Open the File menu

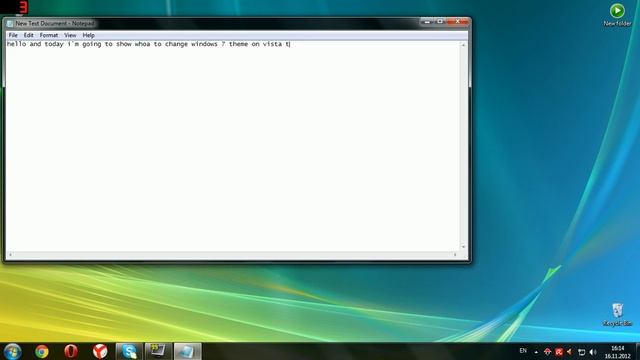pyautogui.click(x=13, y=35)
